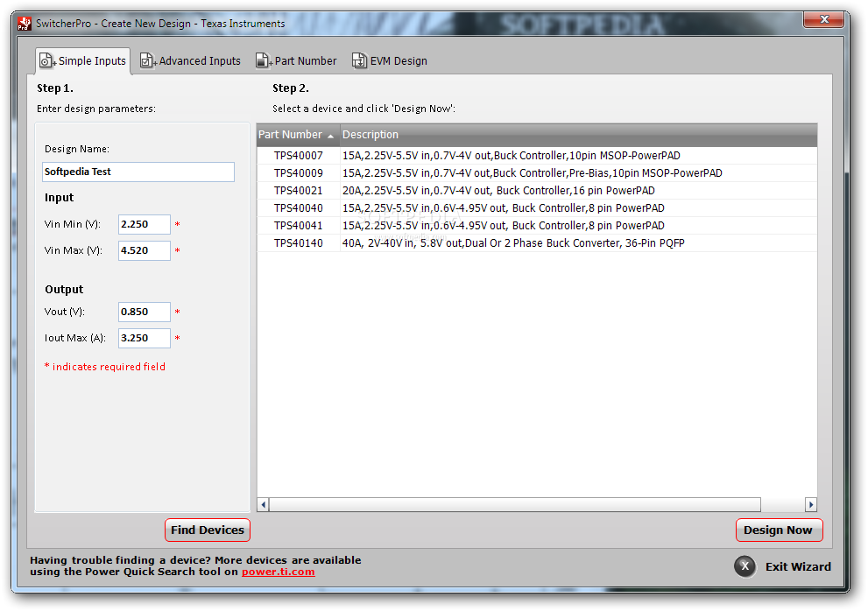The width and height of the screenshot is (868, 611).
Task: Click the Part Number tab icon
Action: point(264,60)
